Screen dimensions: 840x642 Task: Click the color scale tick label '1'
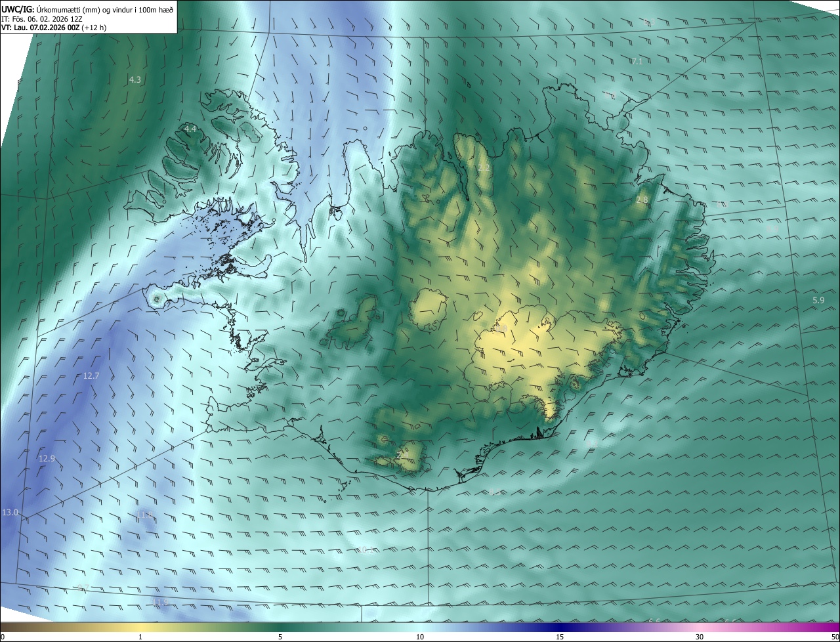click(x=140, y=637)
